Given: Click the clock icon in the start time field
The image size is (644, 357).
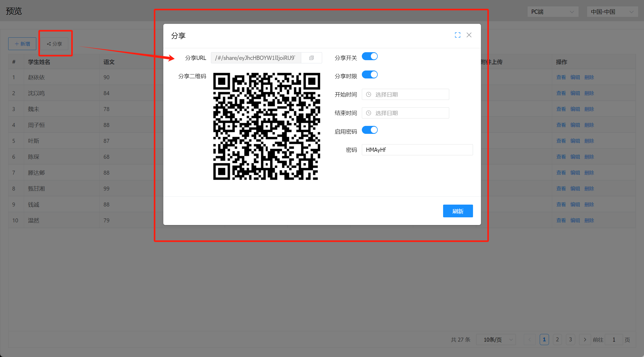Looking at the screenshot, I should point(368,94).
